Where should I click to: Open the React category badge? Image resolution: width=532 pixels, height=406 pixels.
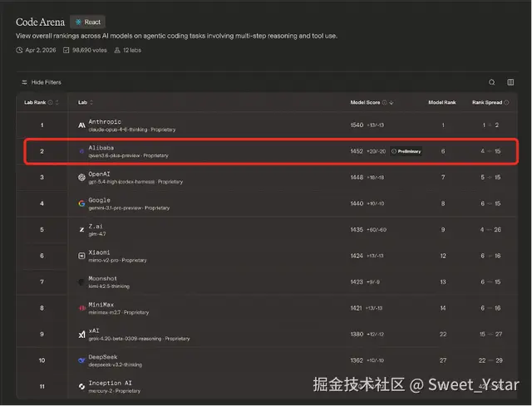pos(88,22)
